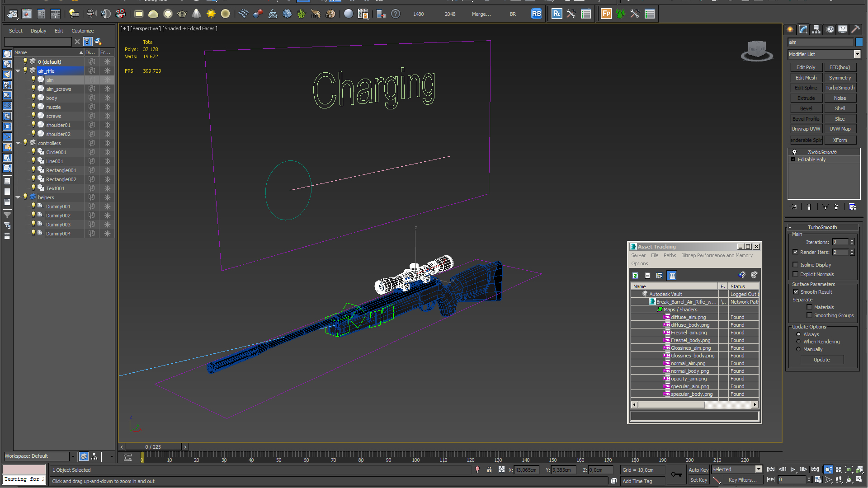This screenshot has height=488, width=868.
Task: Click the sun light icon in toolbar
Action: point(211,14)
